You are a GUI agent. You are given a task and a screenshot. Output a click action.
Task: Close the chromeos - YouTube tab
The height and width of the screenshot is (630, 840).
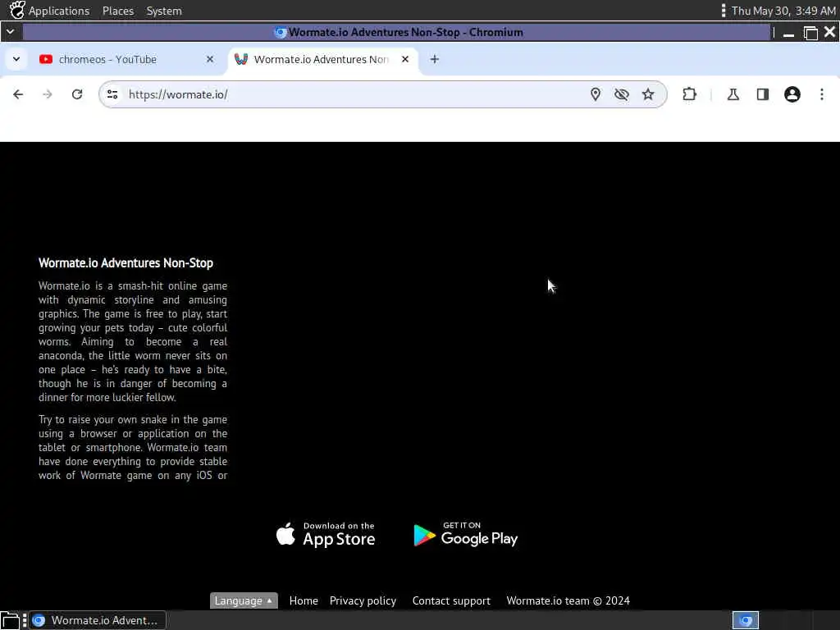coord(210,59)
